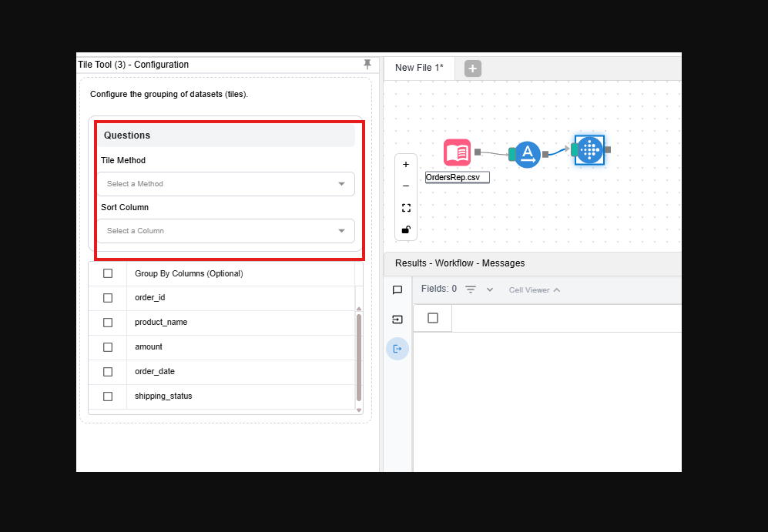Enable the shipping_status group by checkbox
Image resolution: width=768 pixels, height=532 pixels.
[108, 396]
